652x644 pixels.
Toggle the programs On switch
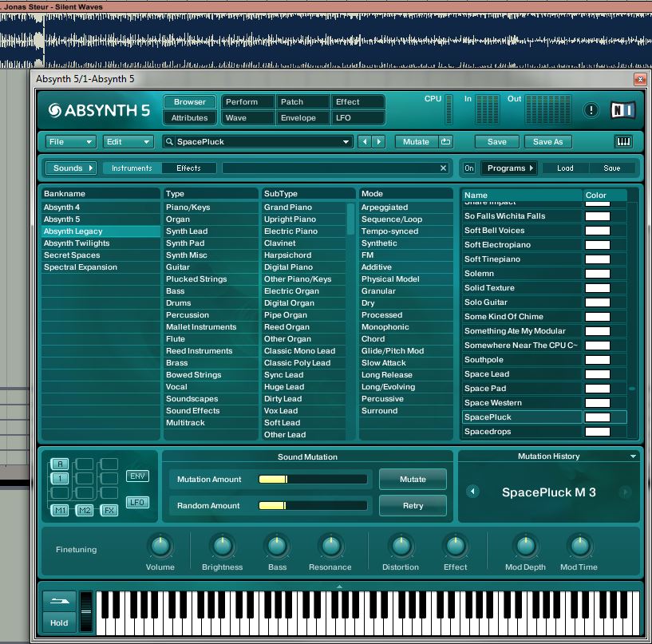tap(469, 168)
